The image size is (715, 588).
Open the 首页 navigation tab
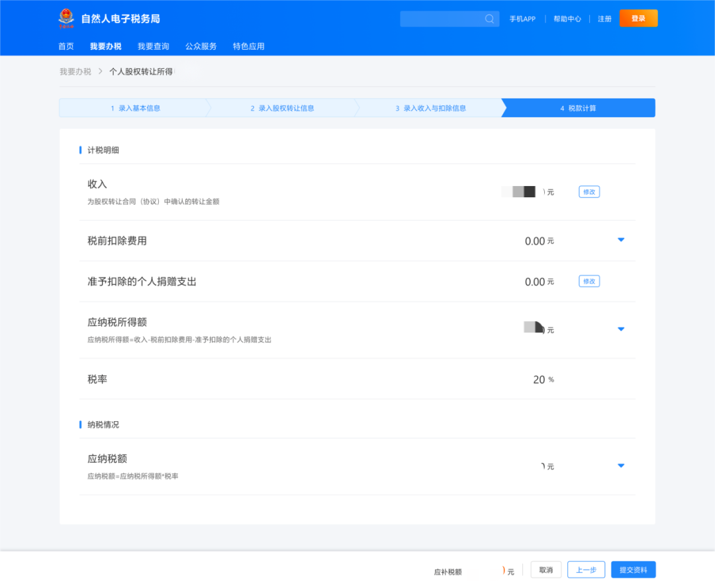coord(66,46)
